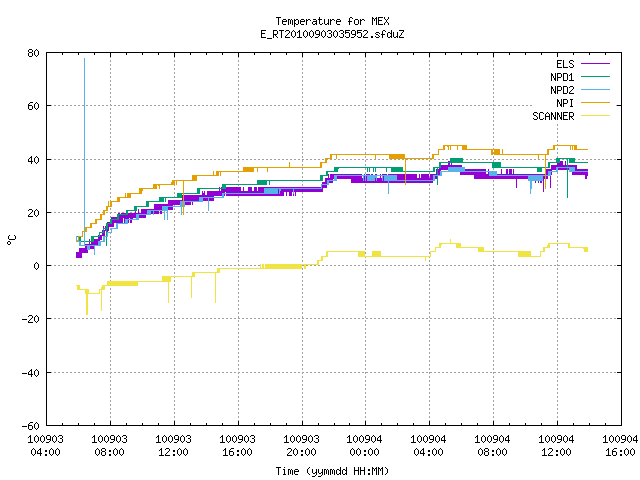640x480 pixels.
Task: Click the file name E_RT20100903035952.sfduZ
Action: [332, 34]
